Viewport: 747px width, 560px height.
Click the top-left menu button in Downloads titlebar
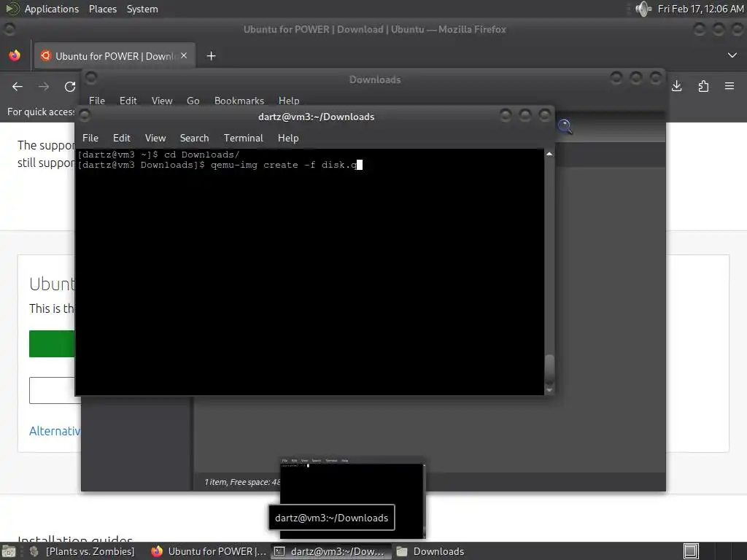coord(91,77)
